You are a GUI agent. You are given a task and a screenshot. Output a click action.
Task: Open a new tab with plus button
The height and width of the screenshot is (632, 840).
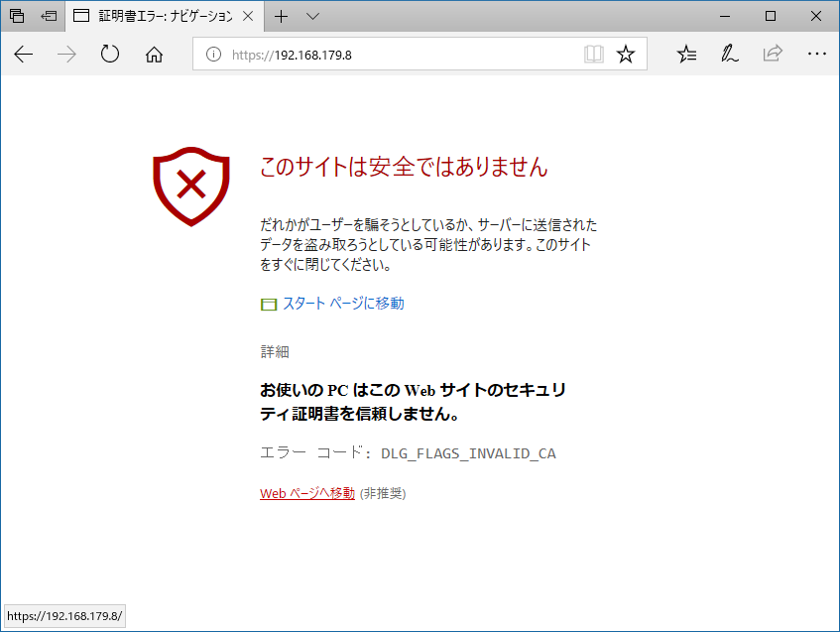coord(281,17)
